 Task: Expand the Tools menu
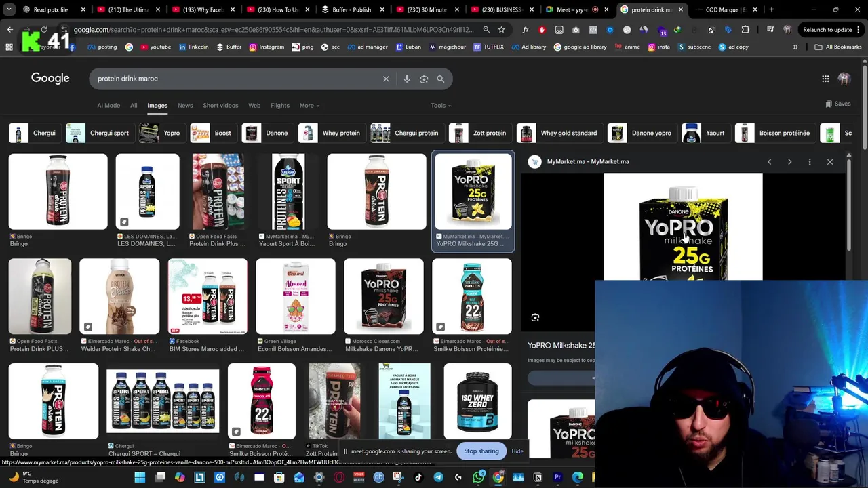[x=441, y=105]
